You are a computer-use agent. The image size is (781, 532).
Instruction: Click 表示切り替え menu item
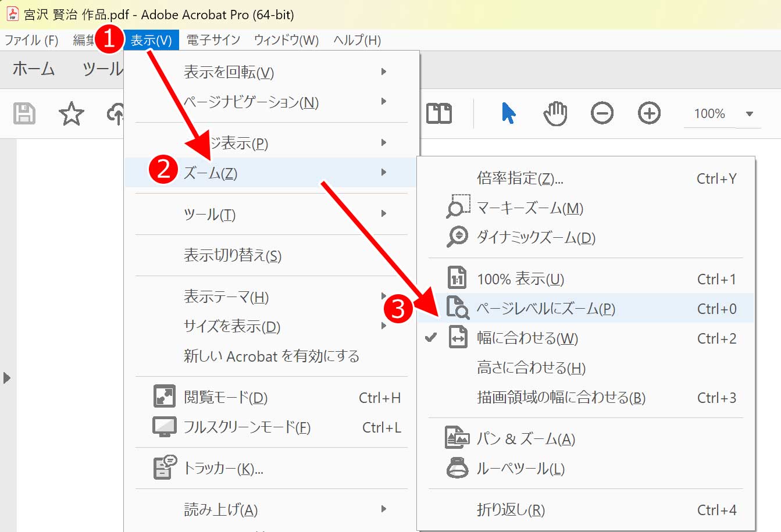coord(271,255)
